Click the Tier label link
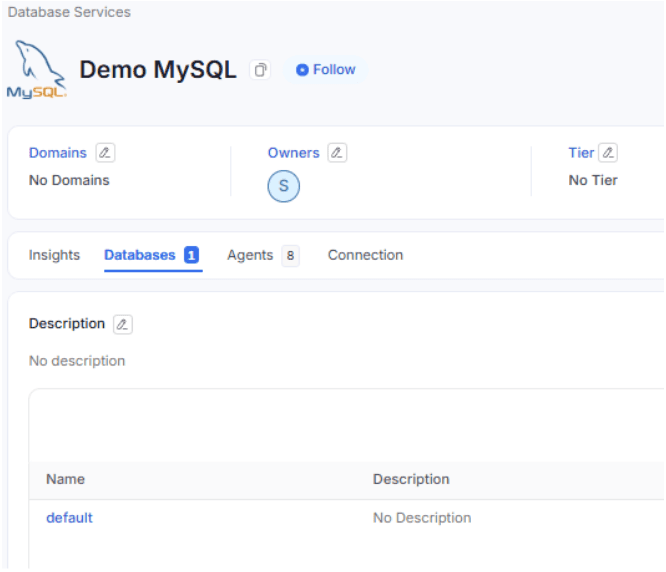This screenshot has height=572, width=666. (x=581, y=153)
